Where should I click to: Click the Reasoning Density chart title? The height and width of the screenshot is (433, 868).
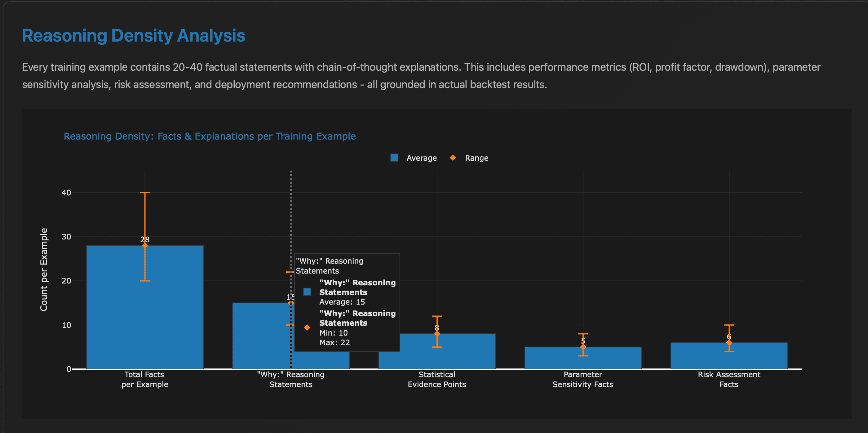click(210, 136)
